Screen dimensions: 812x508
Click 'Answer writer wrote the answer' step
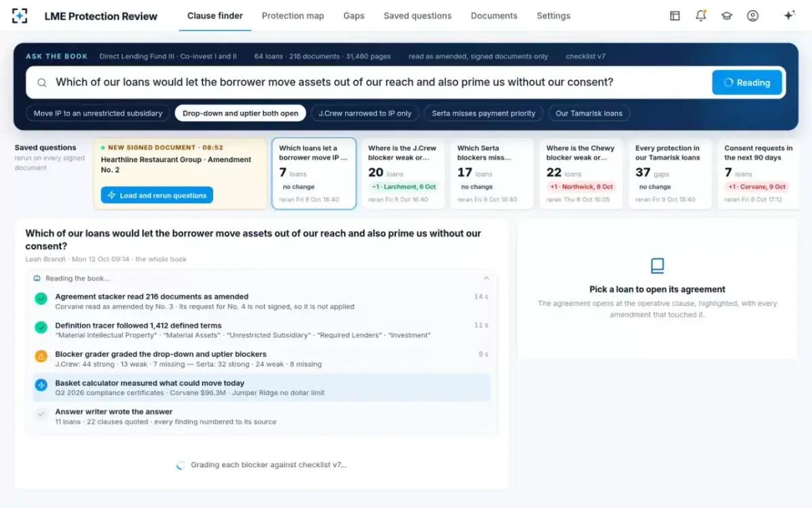(114, 412)
